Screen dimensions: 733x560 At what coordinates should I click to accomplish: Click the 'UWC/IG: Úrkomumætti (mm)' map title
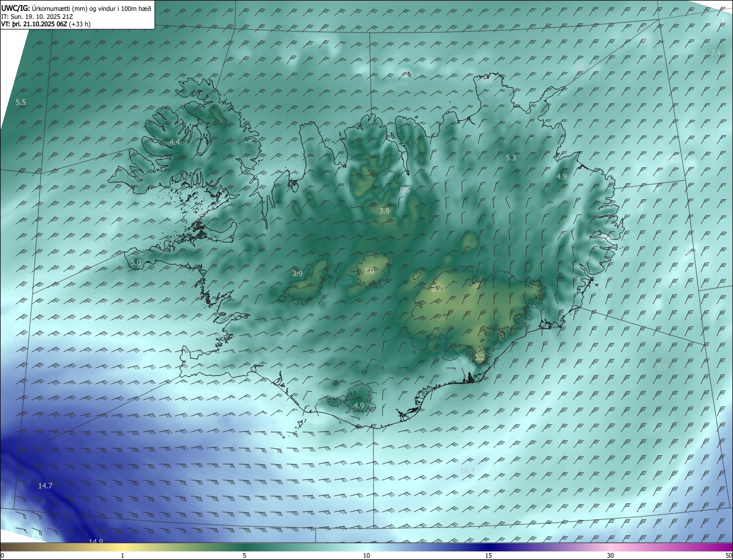tap(76, 9)
